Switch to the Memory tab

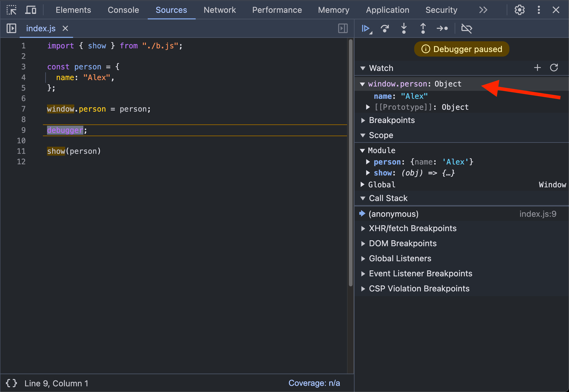point(334,10)
